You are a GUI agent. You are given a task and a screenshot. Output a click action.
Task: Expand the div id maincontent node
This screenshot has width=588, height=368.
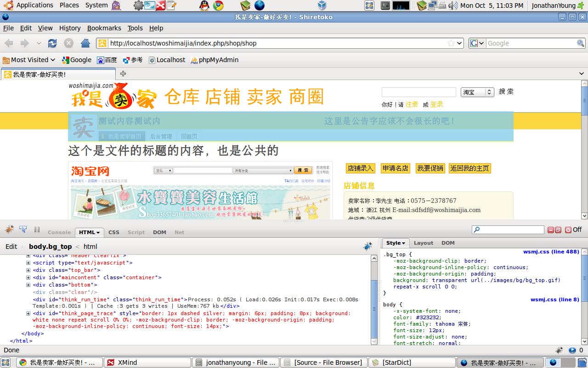[x=28, y=277]
